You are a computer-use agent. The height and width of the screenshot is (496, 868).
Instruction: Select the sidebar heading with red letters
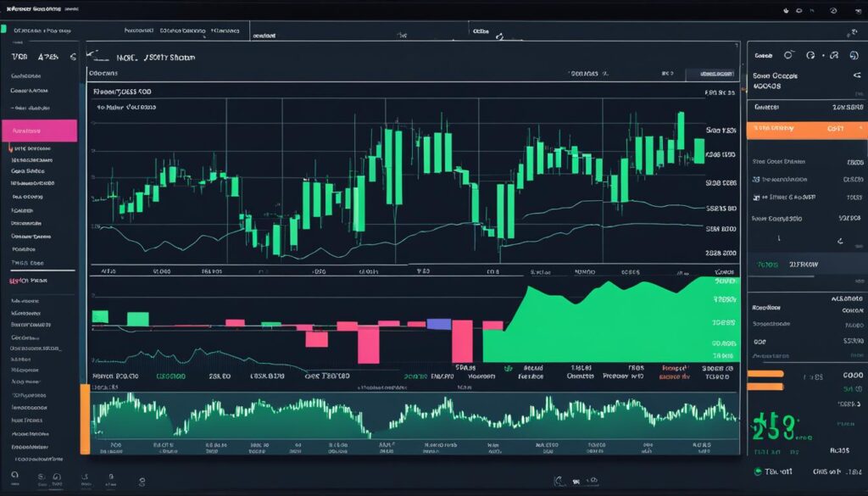(28, 281)
